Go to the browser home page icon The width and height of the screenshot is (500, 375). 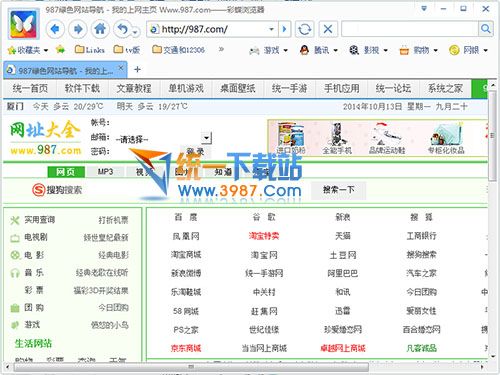pos(100,29)
